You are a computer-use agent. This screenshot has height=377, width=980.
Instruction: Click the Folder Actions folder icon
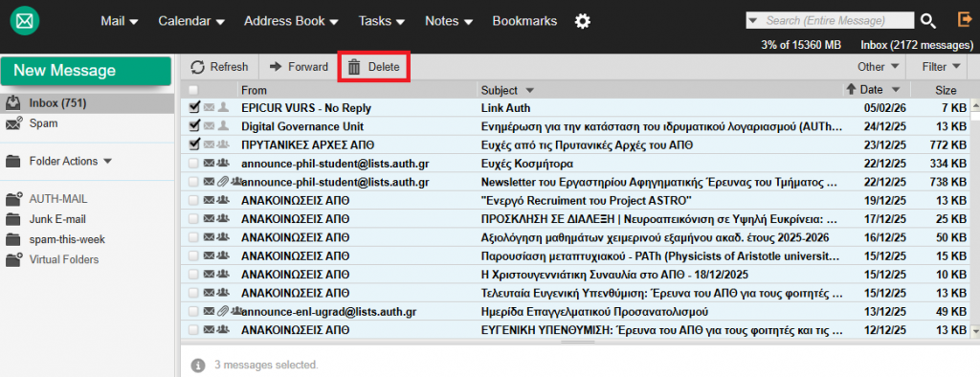[x=12, y=162]
